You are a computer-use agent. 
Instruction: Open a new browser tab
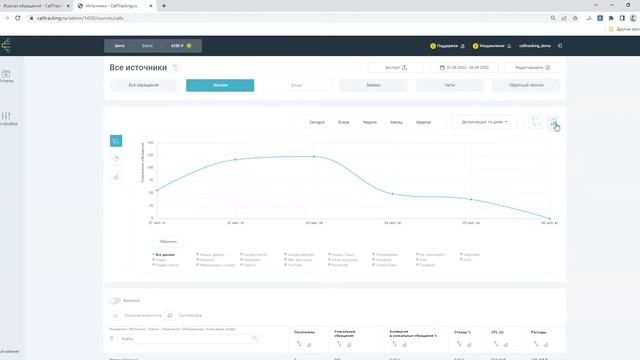pos(164,6)
